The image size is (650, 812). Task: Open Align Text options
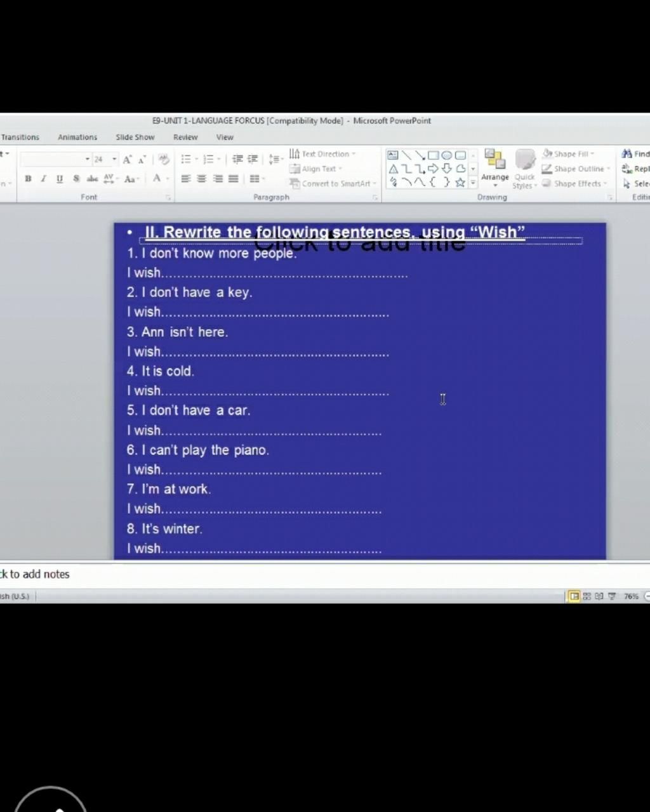[x=315, y=169]
